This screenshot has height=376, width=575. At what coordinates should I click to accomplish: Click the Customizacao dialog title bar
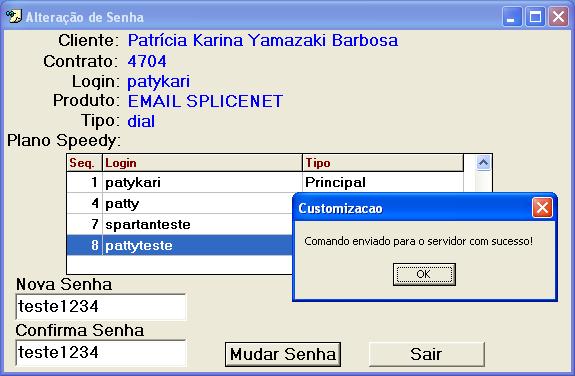413,208
